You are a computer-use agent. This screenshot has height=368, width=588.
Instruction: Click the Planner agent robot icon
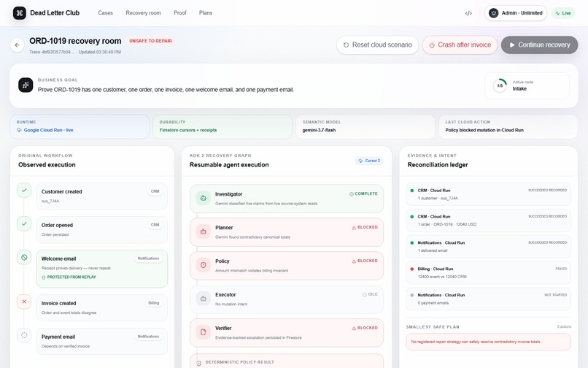tap(204, 231)
